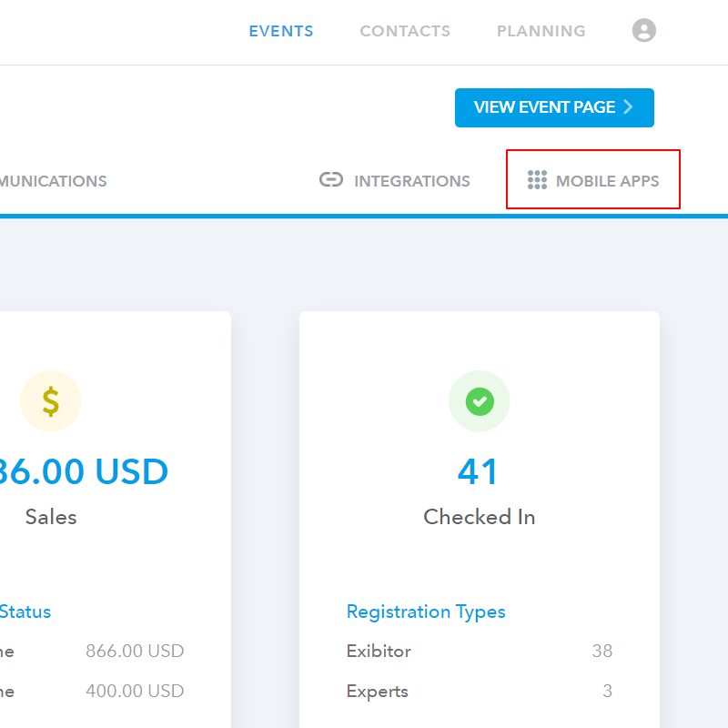Click the green checkmark Checked In icon
This screenshot has width=728, height=728.
(x=480, y=401)
